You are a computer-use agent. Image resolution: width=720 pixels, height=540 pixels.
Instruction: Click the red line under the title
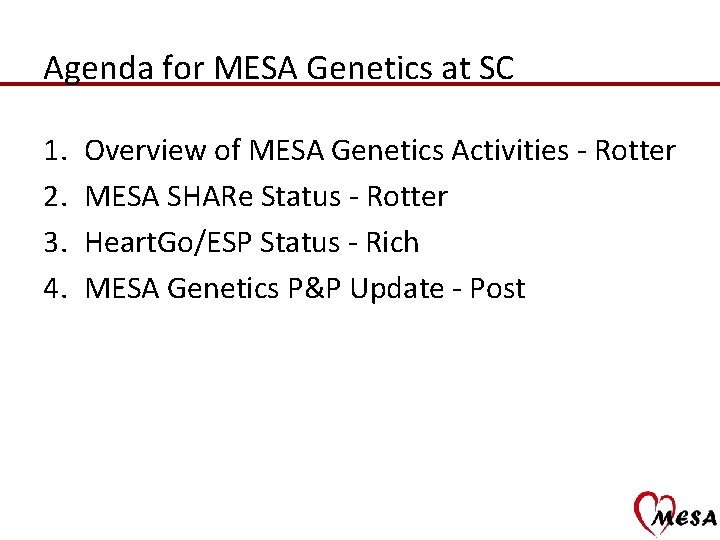point(360,84)
